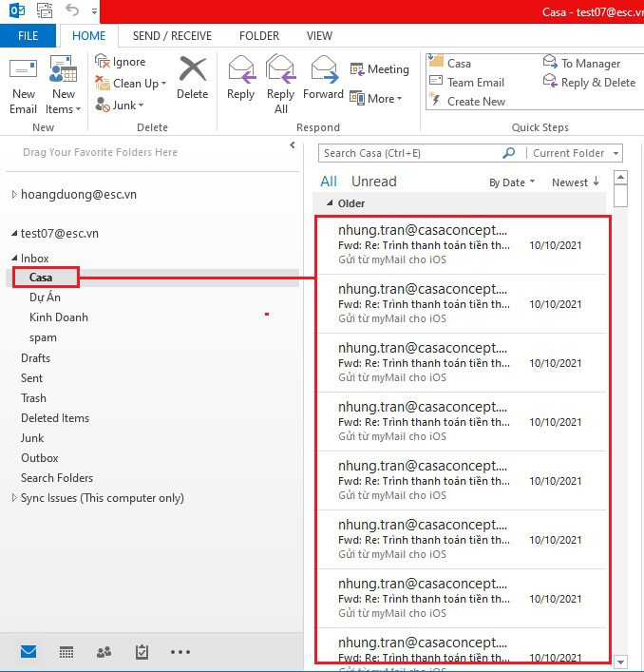Open the Drafts folder
Image resolution: width=644 pixels, height=672 pixels.
point(35,357)
